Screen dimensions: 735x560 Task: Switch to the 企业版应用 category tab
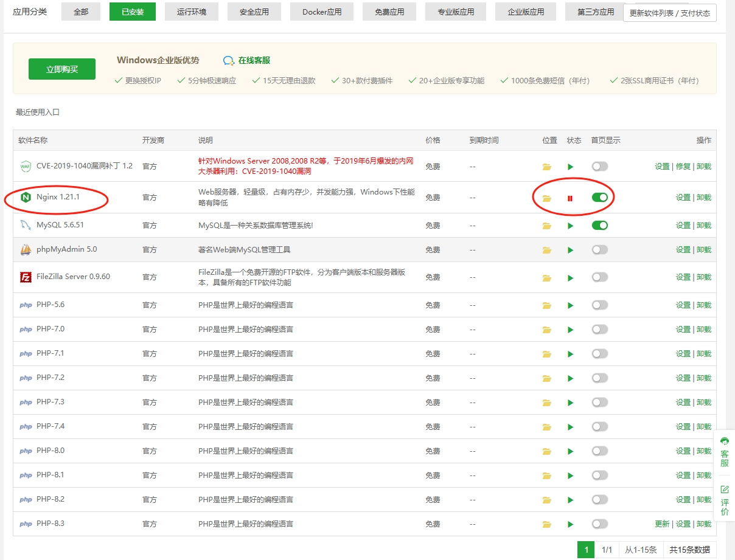click(526, 12)
